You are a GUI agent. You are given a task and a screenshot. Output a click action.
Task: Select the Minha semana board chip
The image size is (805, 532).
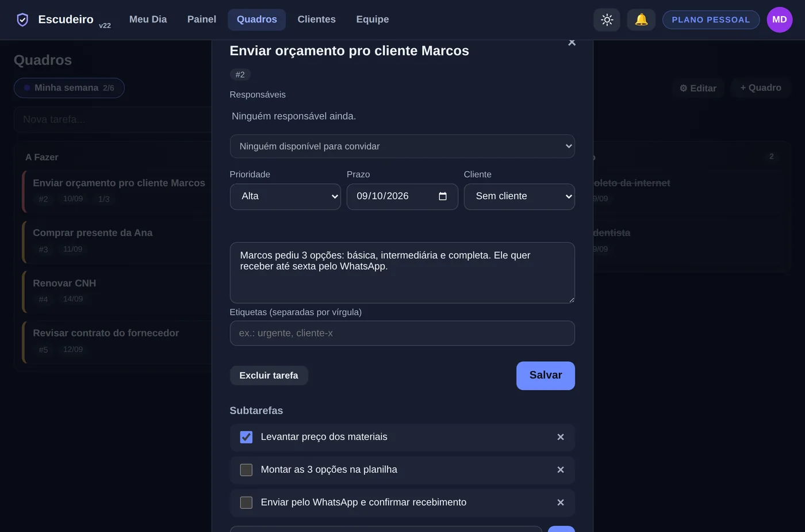[x=69, y=88]
